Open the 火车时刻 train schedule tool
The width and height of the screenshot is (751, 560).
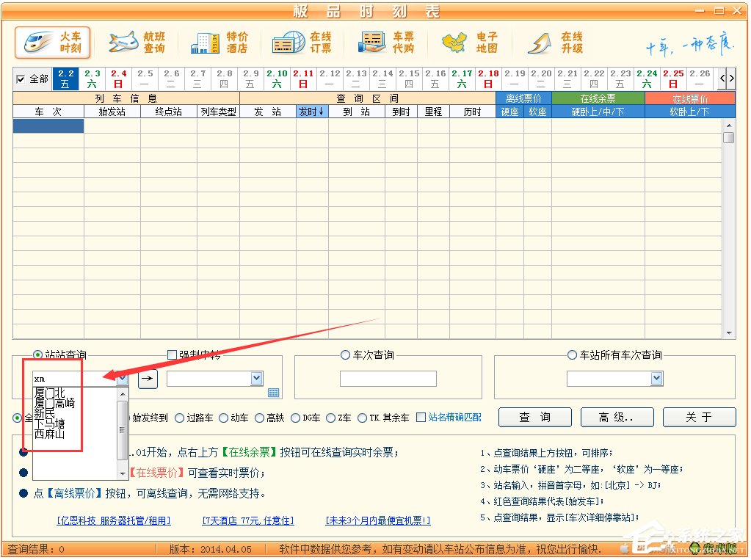pos(52,42)
